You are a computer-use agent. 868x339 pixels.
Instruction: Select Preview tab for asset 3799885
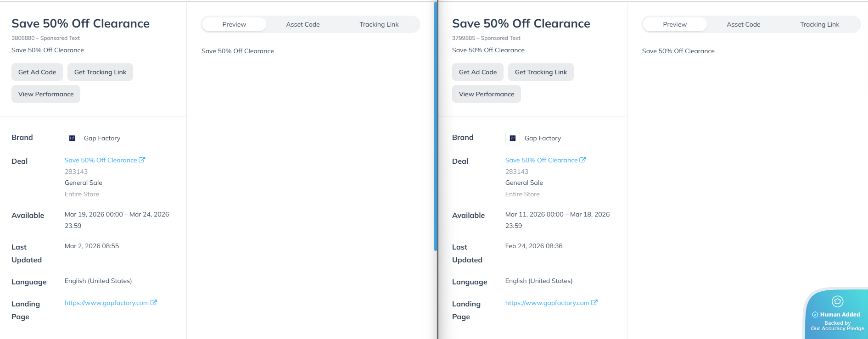pos(675,24)
